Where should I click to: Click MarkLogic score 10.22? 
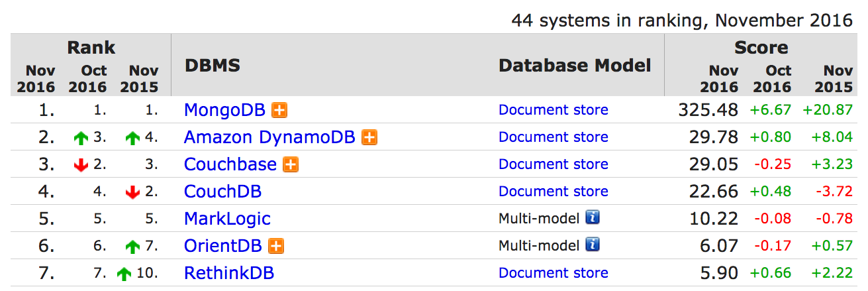coord(713,219)
